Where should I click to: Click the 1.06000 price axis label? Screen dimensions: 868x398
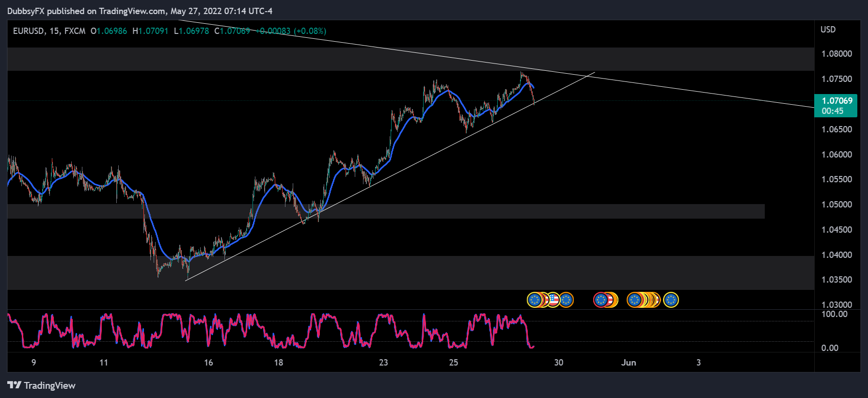pos(836,155)
